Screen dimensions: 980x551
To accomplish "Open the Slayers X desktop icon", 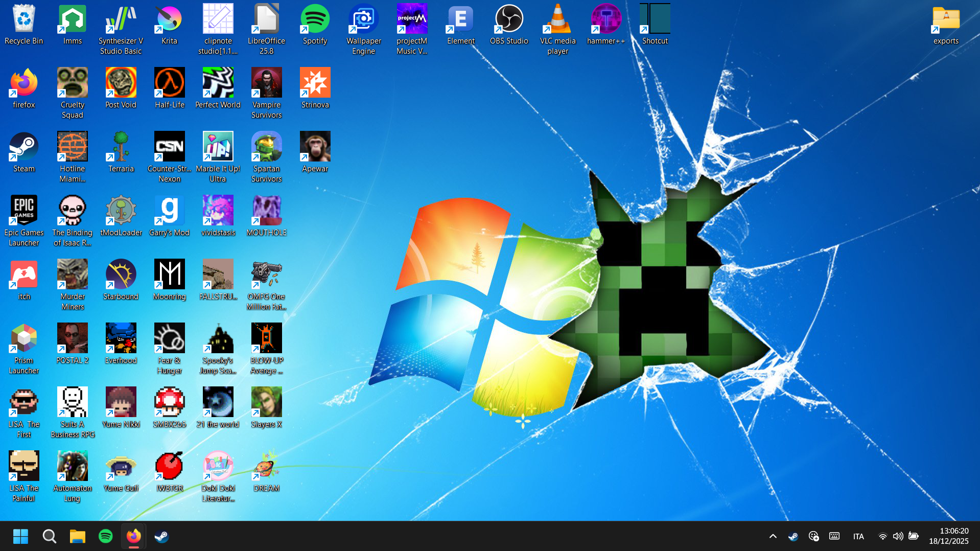I will coord(266,408).
